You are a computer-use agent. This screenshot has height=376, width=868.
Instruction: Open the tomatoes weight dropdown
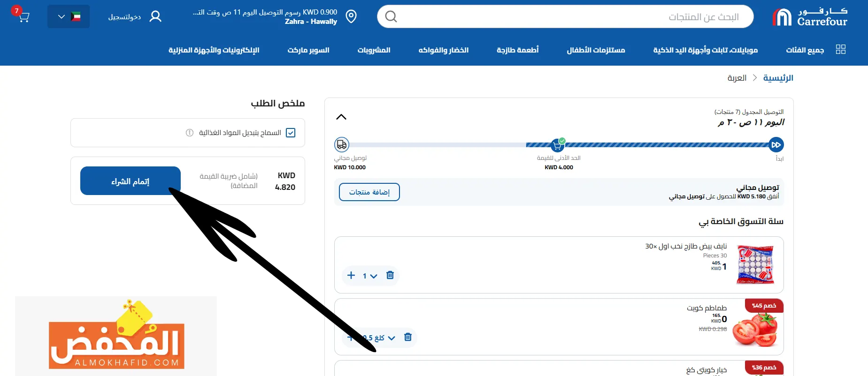pyautogui.click(x=380, y=338)
